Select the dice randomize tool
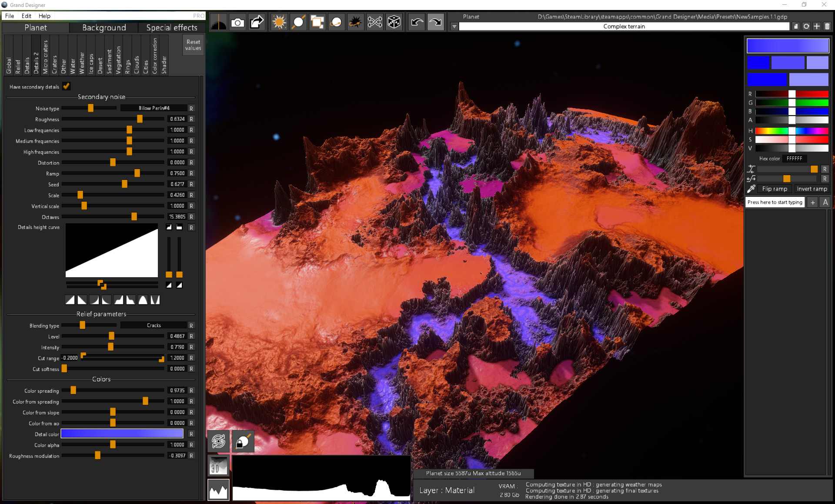 click(x=394, y=22)
